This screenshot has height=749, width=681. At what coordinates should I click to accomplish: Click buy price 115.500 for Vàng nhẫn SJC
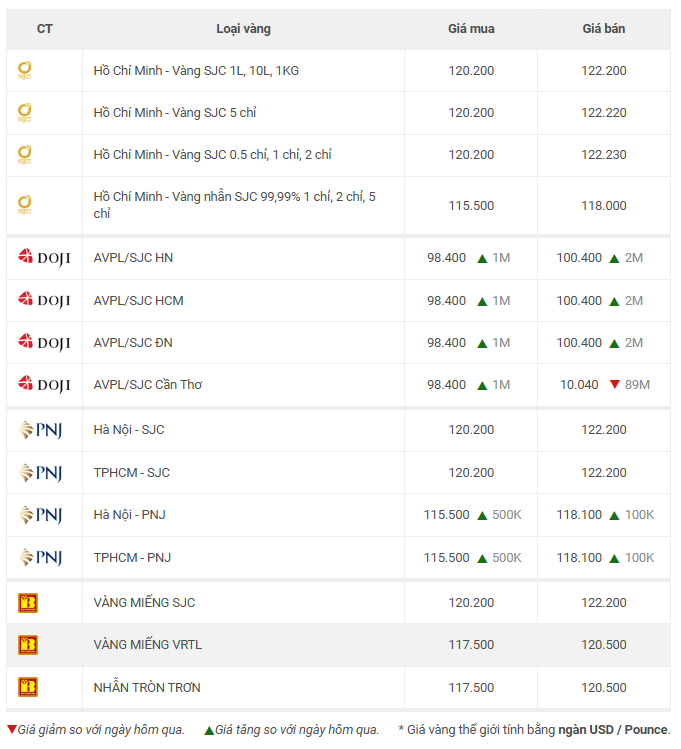point(471,206)
